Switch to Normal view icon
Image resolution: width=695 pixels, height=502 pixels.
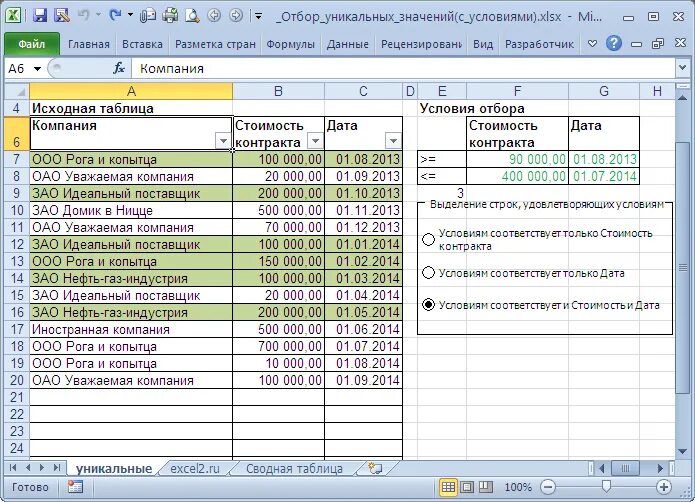coord(448,487)
